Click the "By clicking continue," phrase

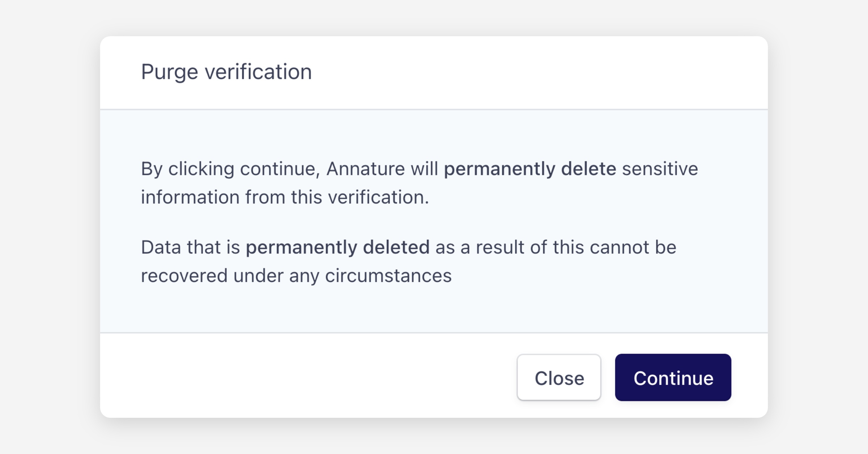tap(230, 169)
